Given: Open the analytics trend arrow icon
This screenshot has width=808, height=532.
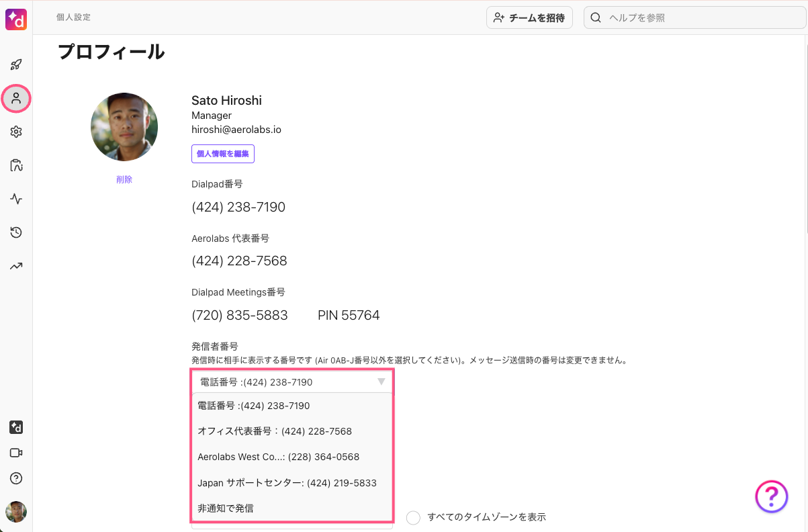Looking at the screenshot, I should point(16,266).
